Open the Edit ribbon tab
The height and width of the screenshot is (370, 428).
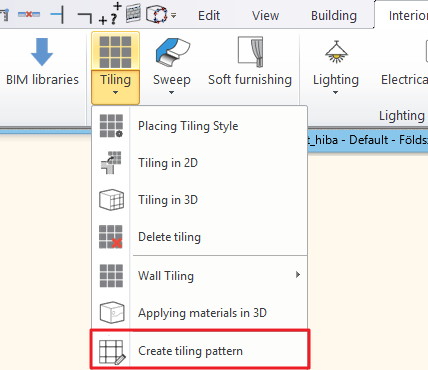tap(209, 15)
